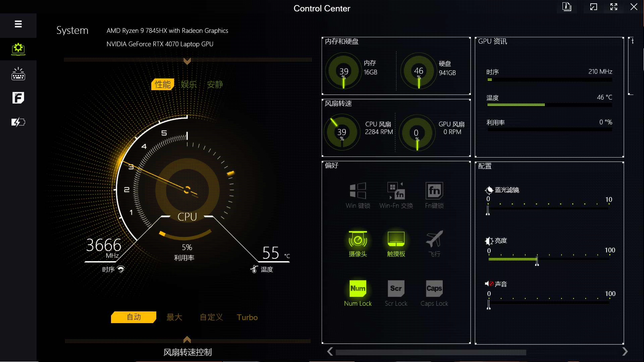This screenshot has width=644, height=362.
Task: Click the info document icon in title bar
Action: (x=567, y=7)
